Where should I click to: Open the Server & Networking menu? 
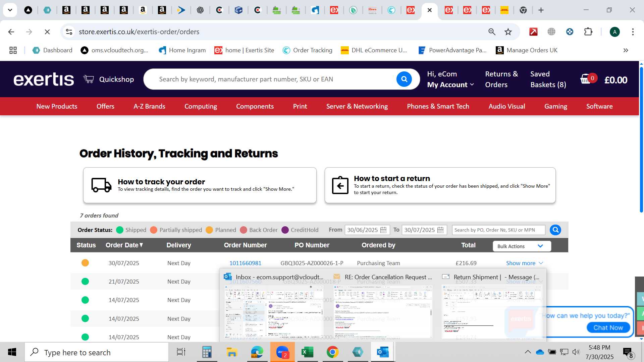click(357, 106)
